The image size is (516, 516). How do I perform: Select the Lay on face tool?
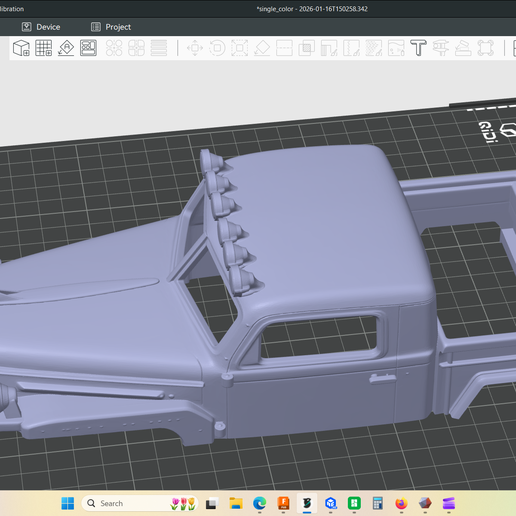point(262,48)
